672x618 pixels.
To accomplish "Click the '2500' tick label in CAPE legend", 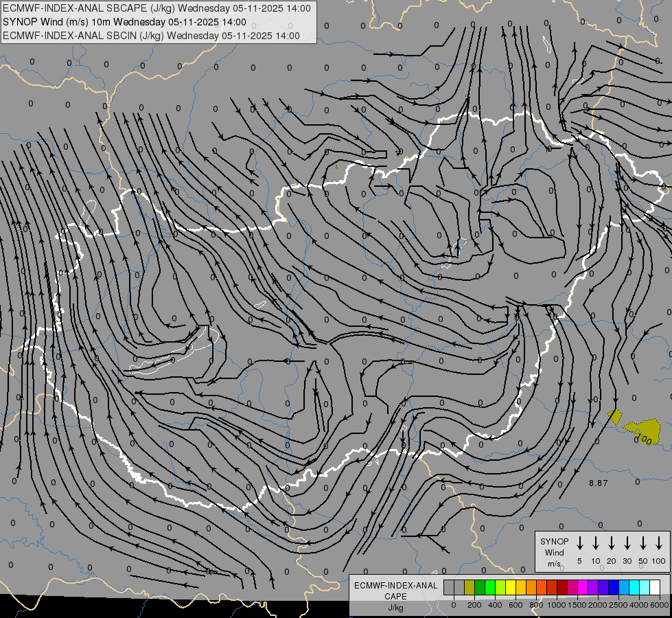I will point(618,605).
